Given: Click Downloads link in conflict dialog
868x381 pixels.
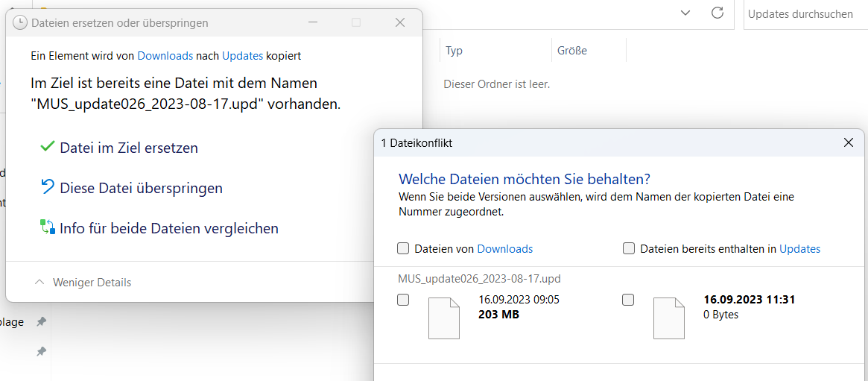Looking at the screenshot, I should (x=505, y=249).
